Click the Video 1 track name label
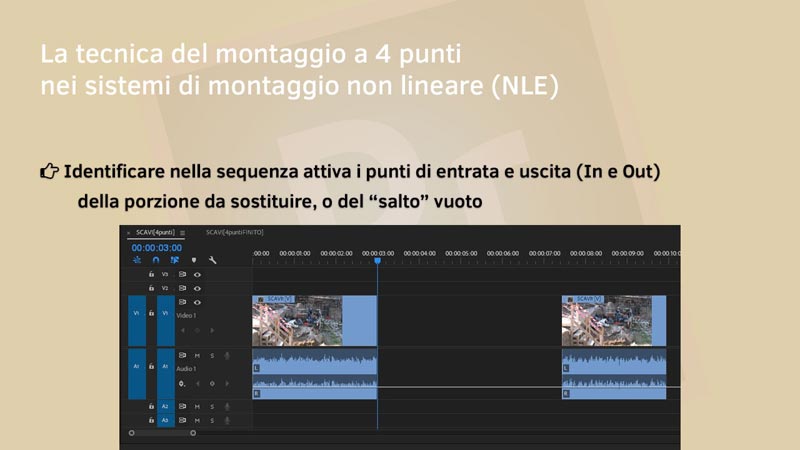The height and width of the screenshot is (450, 800). pyautogui.click(x=186, y=316)
